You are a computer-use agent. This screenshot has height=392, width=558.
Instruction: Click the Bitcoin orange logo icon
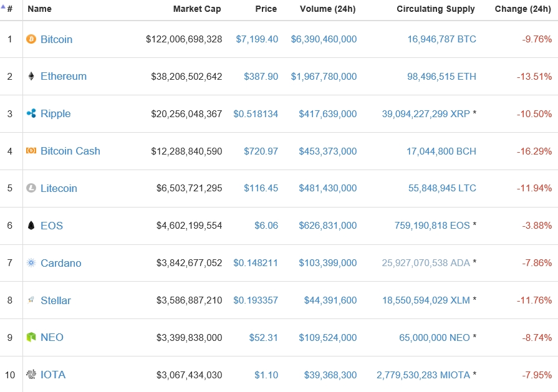coord(31,39)
